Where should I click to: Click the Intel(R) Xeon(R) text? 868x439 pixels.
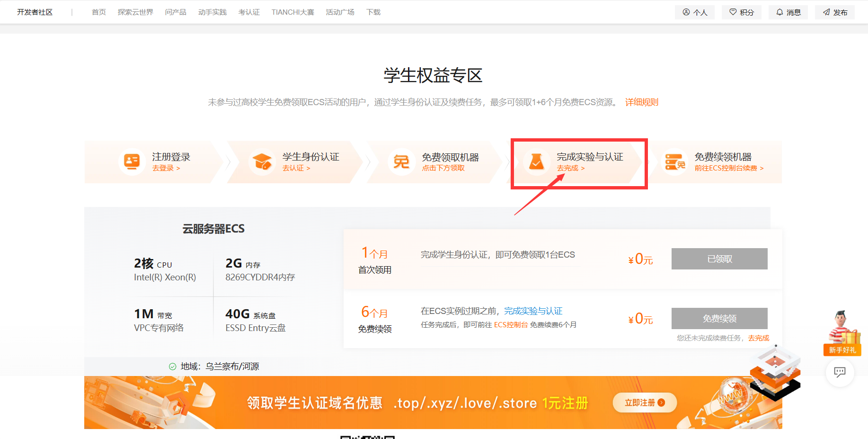point(165,278)
